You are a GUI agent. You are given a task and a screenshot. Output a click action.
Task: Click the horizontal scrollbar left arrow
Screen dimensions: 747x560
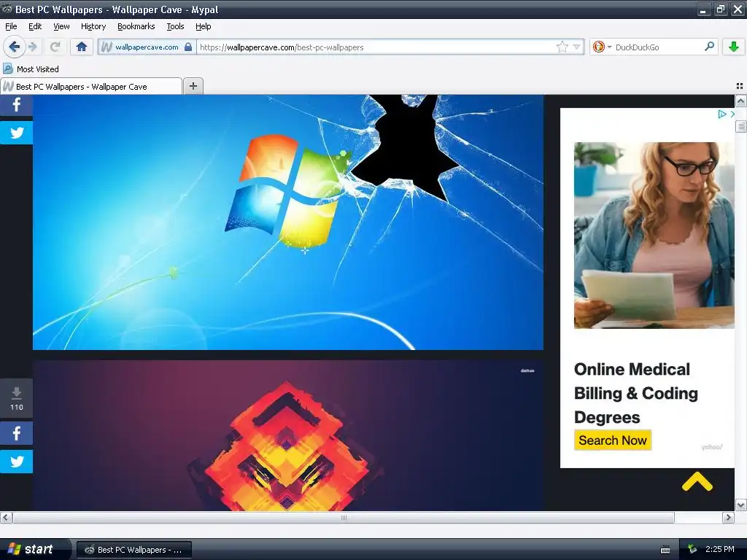point(6,517)
